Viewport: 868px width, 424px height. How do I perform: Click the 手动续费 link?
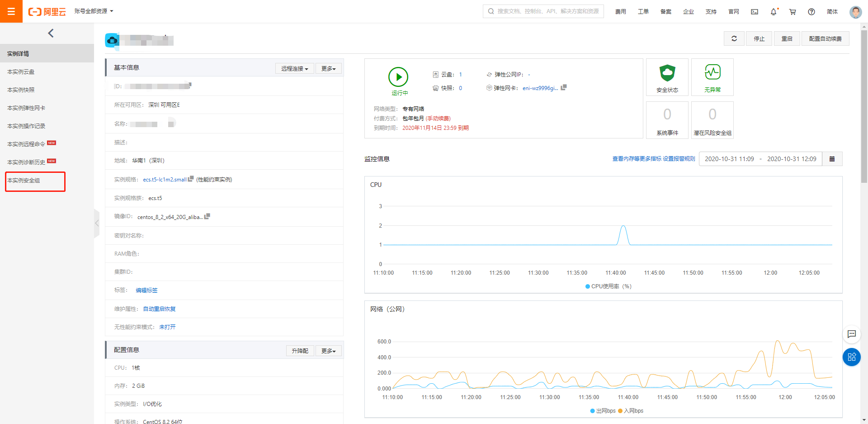pos(438,119)
